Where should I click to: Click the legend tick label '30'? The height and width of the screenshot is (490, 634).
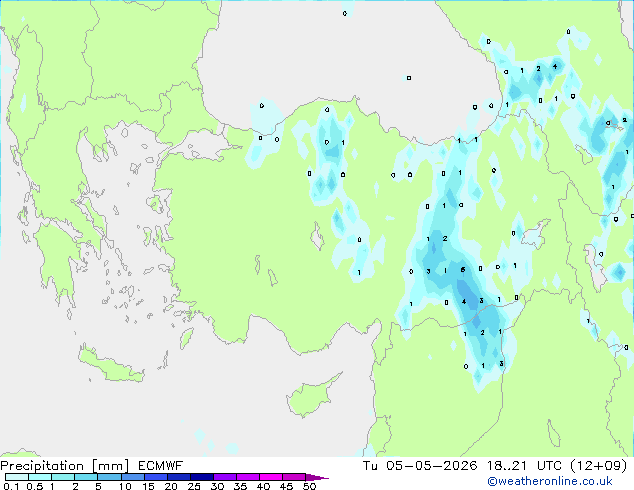pos(217,486)
